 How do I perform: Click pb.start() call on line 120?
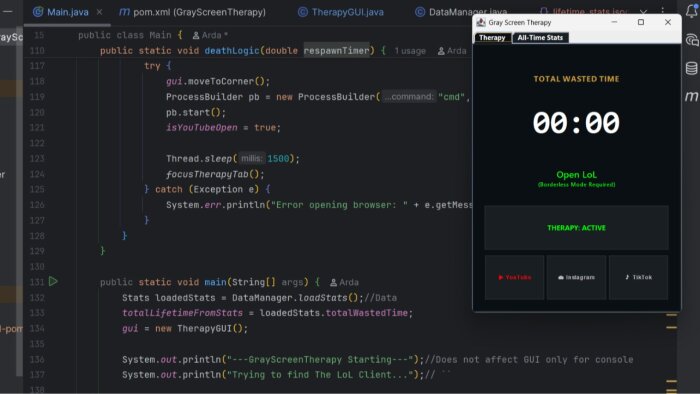tap(196, 112)
